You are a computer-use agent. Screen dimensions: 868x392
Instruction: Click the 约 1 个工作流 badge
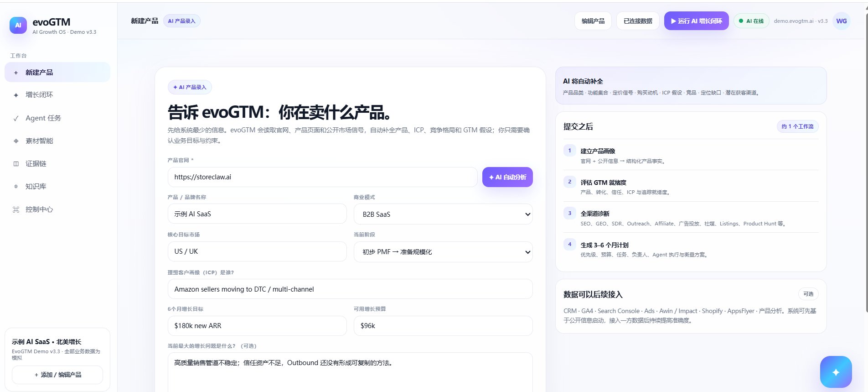(797, 126)
